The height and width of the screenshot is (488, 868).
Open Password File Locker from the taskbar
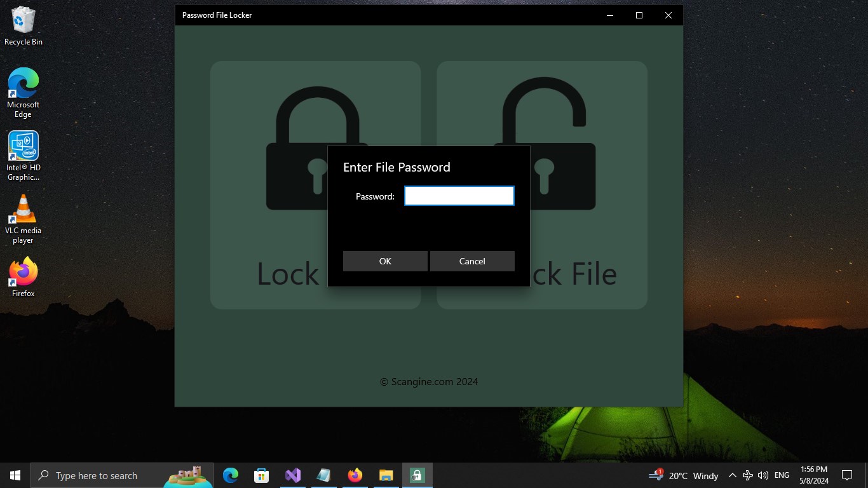[417, 475]
